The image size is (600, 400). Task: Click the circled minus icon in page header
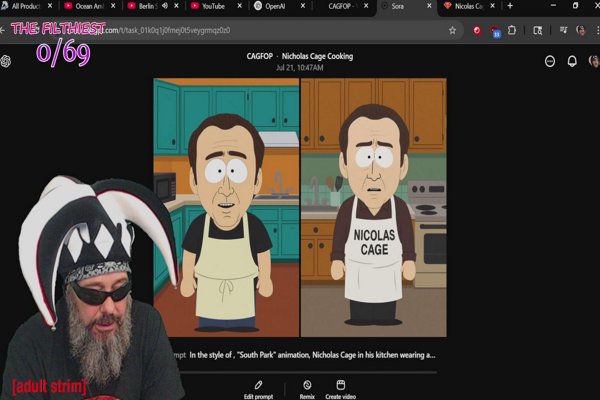tap(550, 61)
